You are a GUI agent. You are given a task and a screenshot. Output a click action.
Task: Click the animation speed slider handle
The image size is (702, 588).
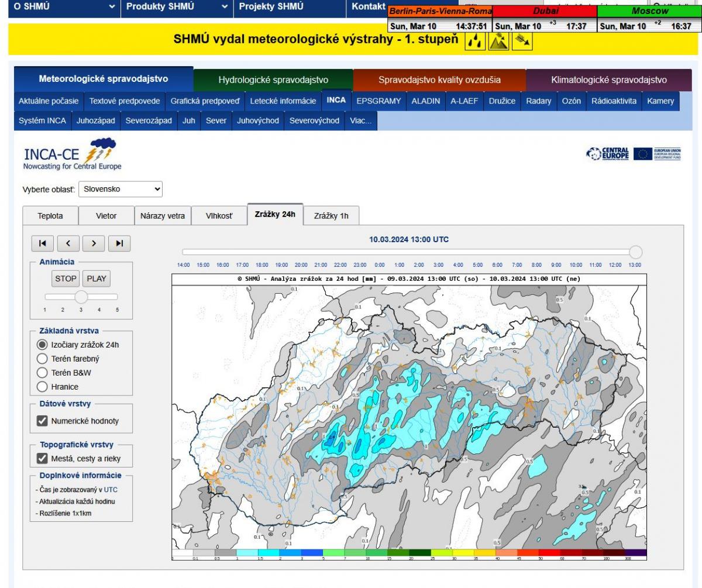click(81, 297)
